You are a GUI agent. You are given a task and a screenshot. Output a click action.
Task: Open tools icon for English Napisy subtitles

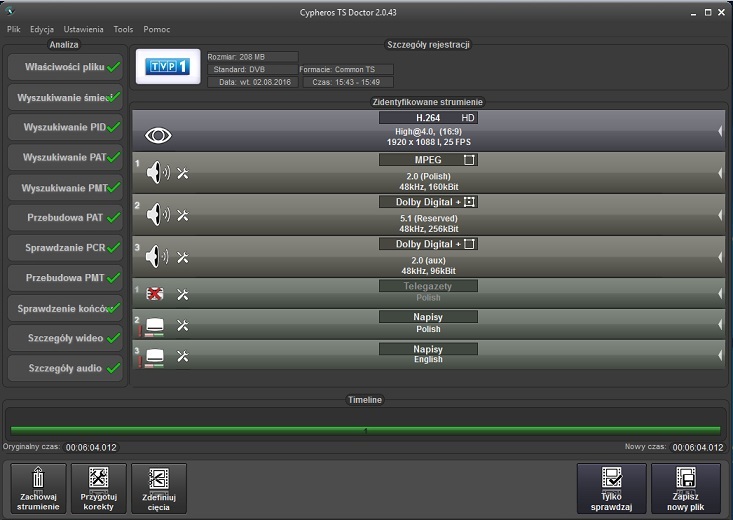[x=183, y=356]
